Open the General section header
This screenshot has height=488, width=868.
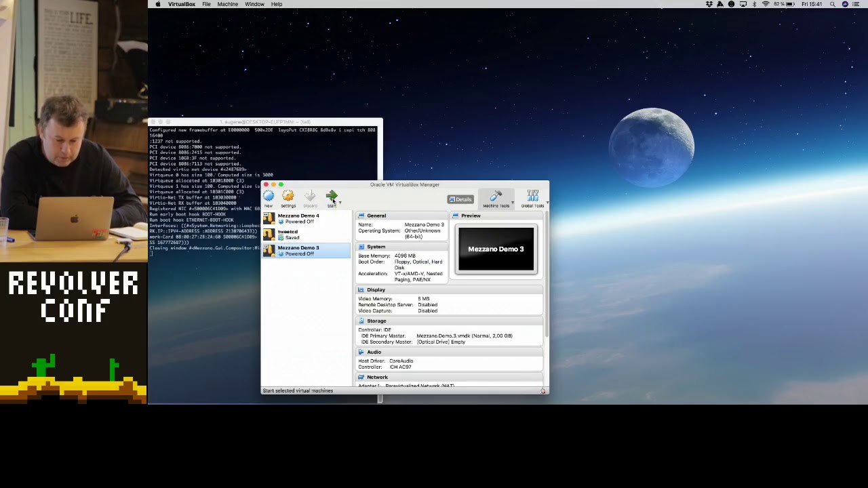tap(401, 216)
